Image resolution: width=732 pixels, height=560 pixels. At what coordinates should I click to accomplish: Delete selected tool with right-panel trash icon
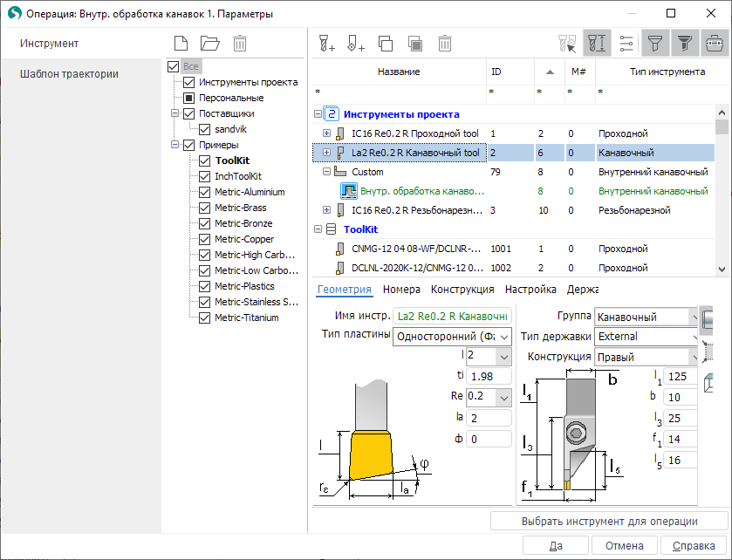(445, 44)
